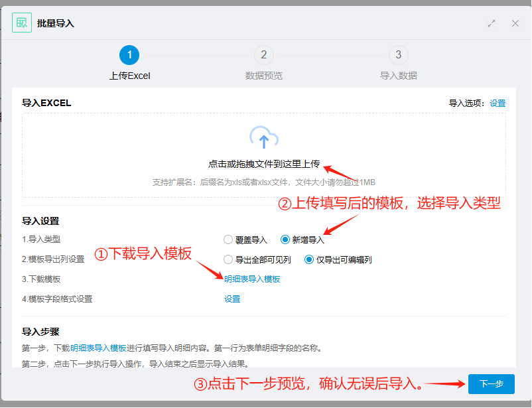Click the green batch import header icon
The width and height of the screenshot is (532, 408).
click(x=22, y=23)
